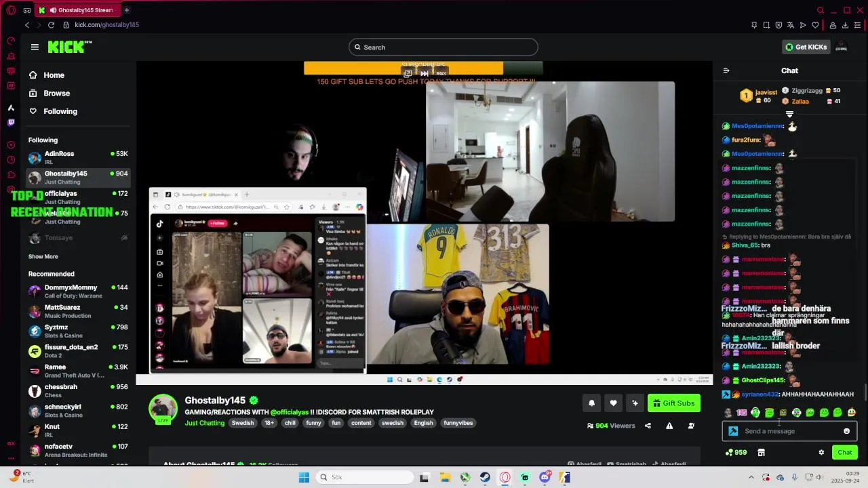This screenshot has width=868, height=488.
Task: Open schneckyirl recommended channel
Action: pyautogui.click(x=78, y=410)
